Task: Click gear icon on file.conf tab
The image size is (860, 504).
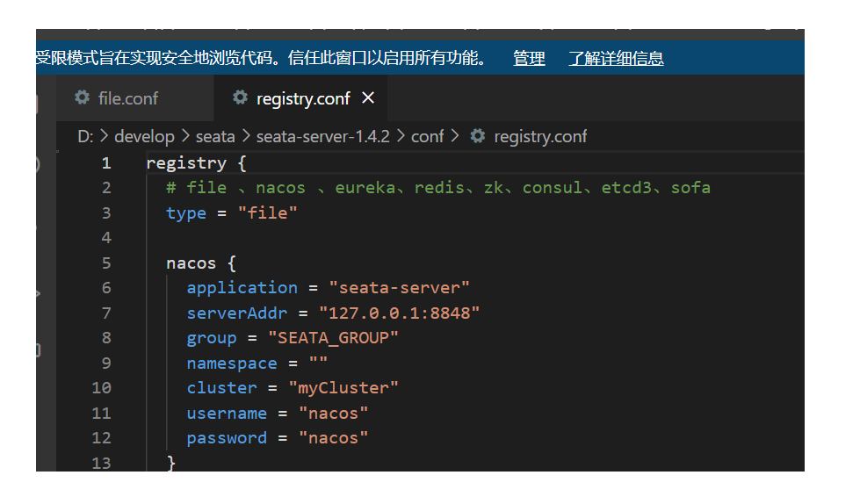Action: tap(83, 97)
